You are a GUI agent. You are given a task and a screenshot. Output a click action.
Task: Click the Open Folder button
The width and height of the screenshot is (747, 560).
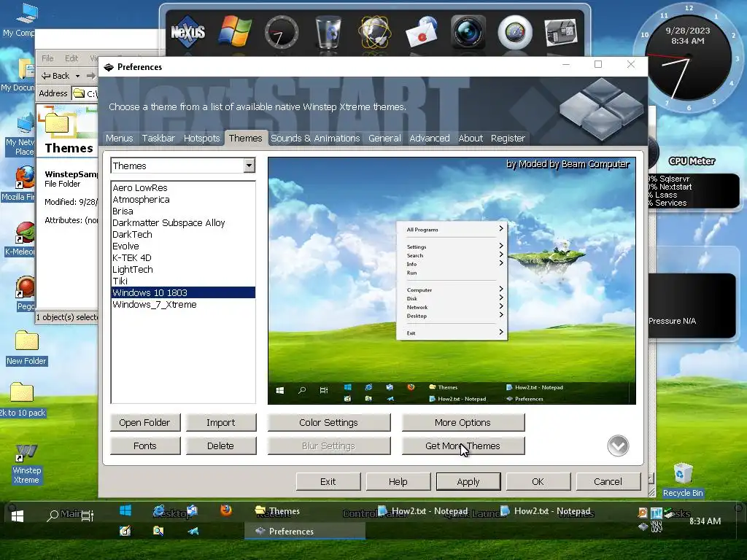[x=145, y=422]
